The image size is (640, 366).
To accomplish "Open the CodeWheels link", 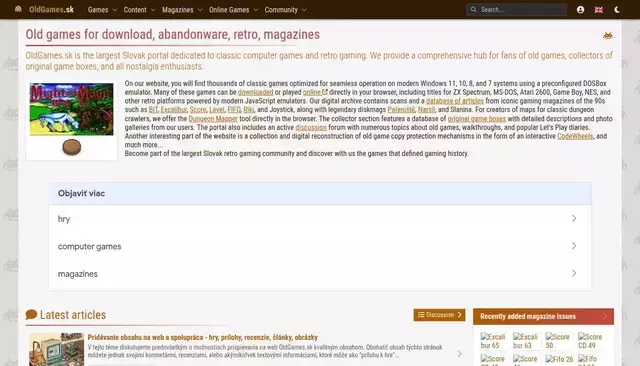I will 575,136.
